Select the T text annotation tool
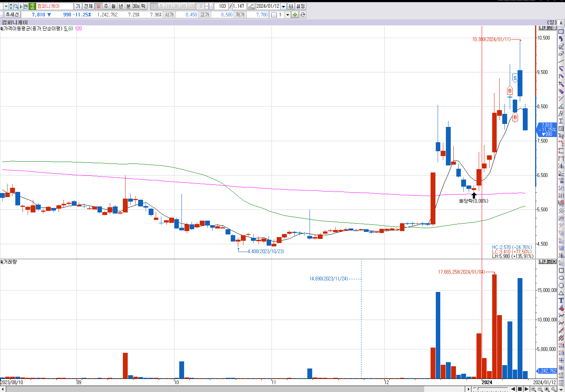Image resolution: width=565 pixels, height=392 pixels. point(561,300)
